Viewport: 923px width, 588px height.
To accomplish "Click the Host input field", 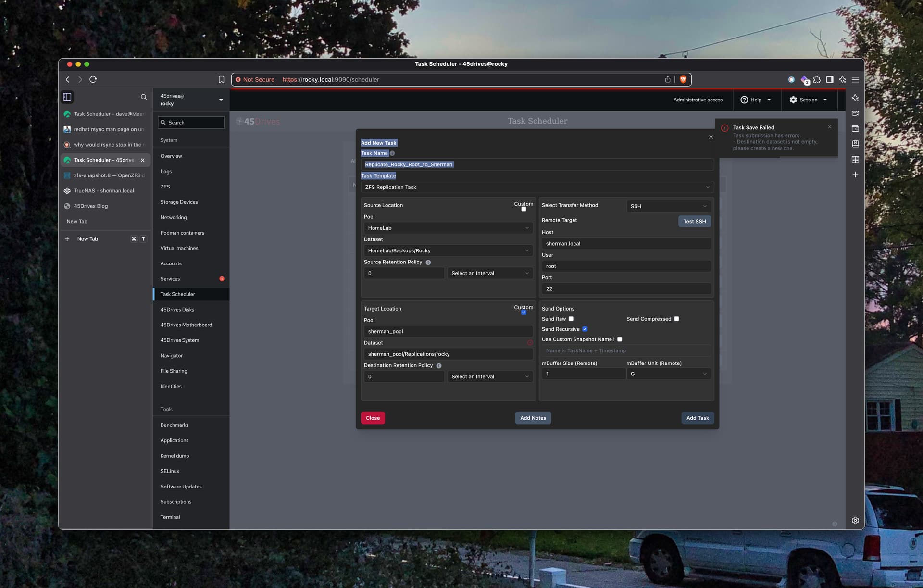I will pos(626,243).
